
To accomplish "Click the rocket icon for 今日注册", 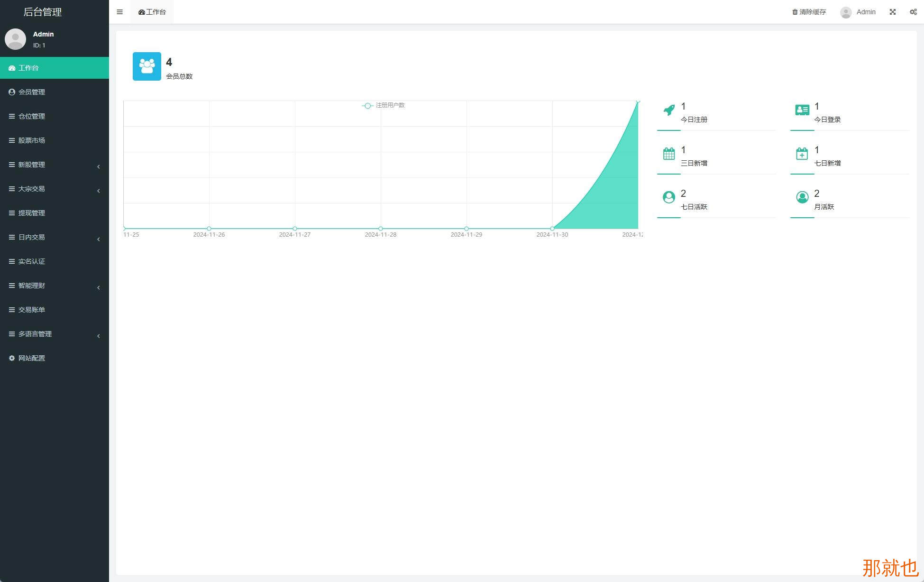I will tap(669, 111).
